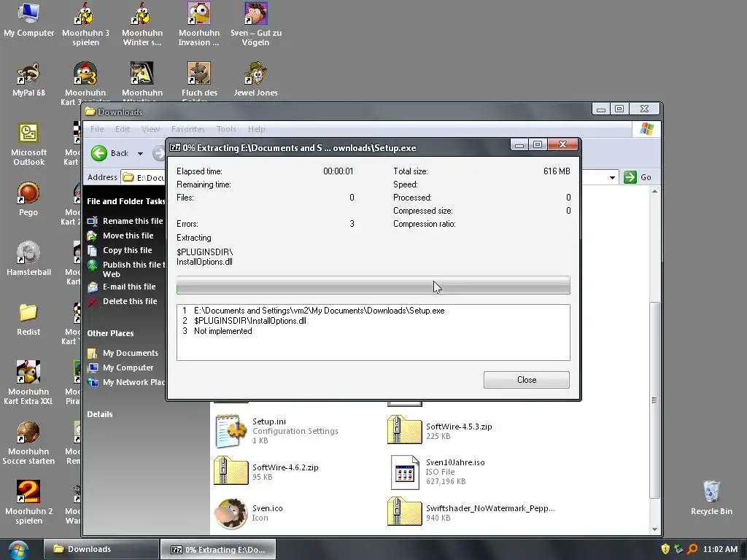Screen dimensions: 747x560
Task: Launch Sven – Gut zu Vögeln shortcut
Action: (256, 24)
